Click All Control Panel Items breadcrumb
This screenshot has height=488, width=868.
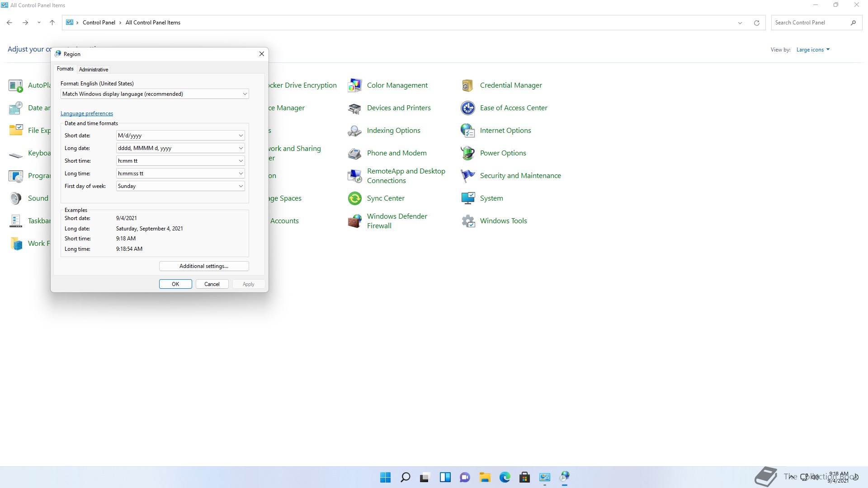(x=153, y=23)
